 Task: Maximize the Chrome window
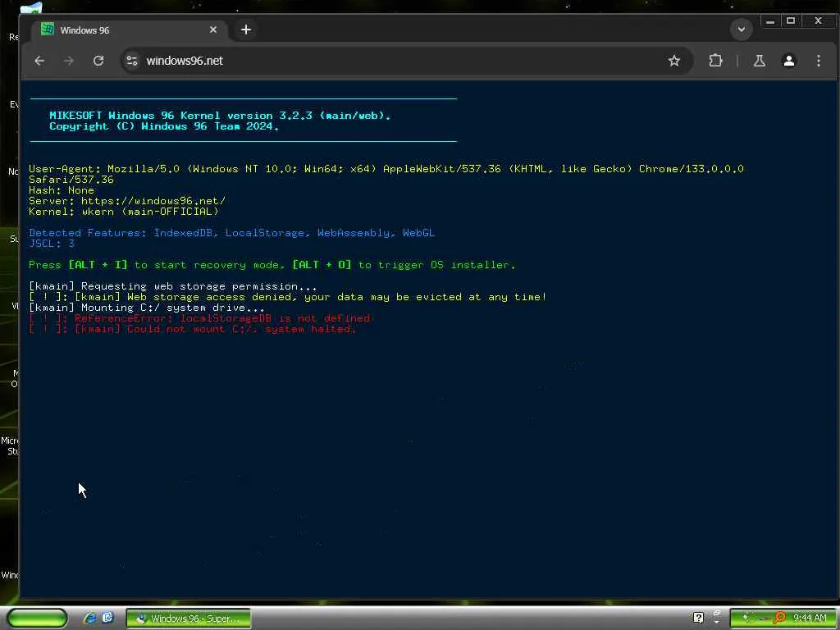click(790, 21)
